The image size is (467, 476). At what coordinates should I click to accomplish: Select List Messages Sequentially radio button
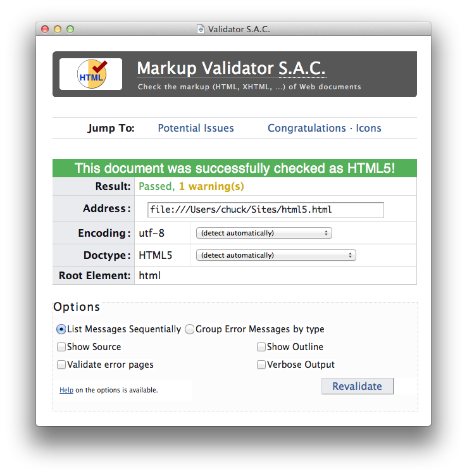point(61,329)
